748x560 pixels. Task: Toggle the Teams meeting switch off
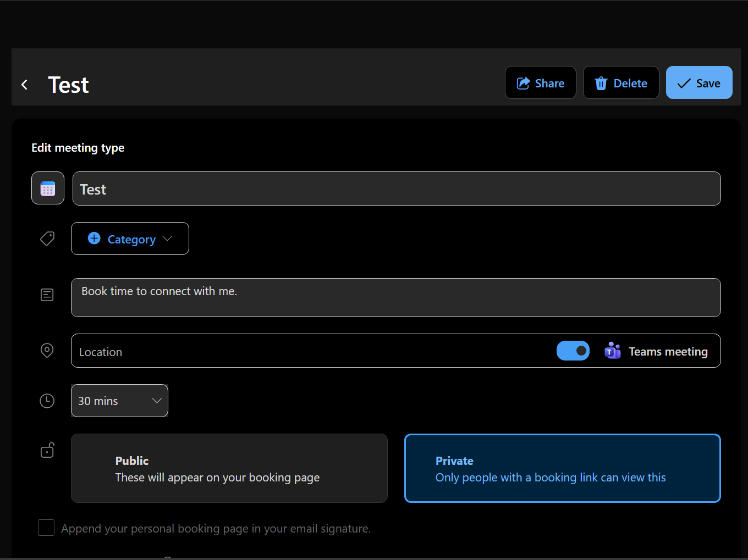coord(573,351)
